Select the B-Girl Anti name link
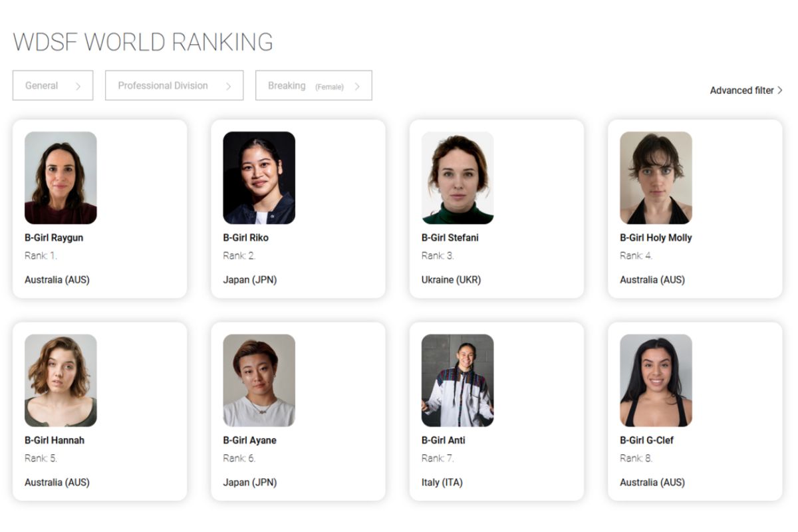This screenshot has width=798, height=532. coord(444,440)
